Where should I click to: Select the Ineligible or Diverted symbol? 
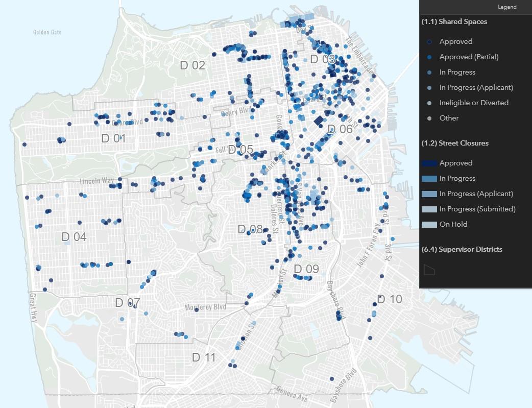pyautogui.click(x=429, y=103)
